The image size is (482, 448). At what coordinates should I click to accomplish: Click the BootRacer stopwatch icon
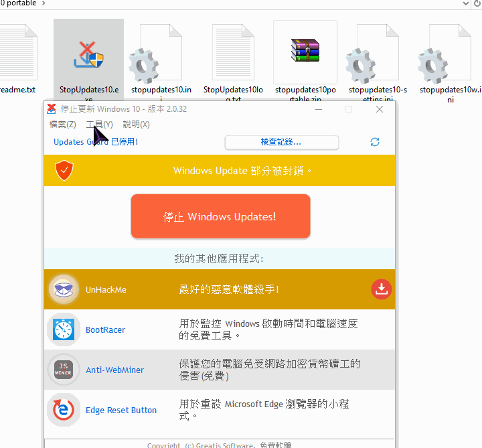point(64,329)
